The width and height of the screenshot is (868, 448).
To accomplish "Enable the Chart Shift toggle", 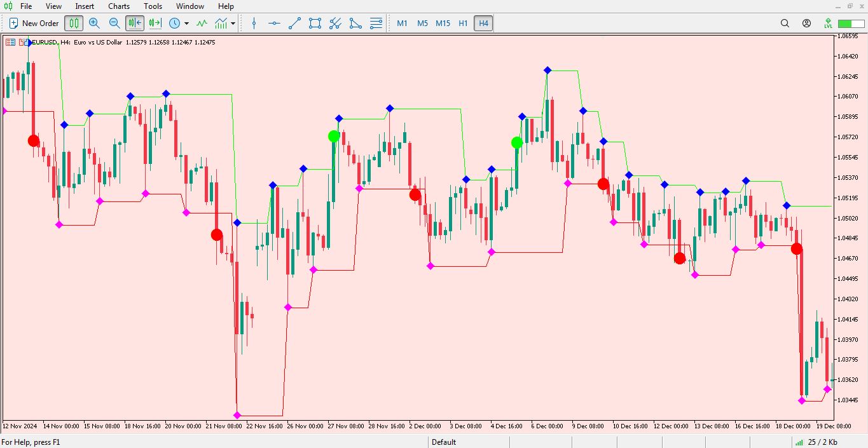I will 154,24.
